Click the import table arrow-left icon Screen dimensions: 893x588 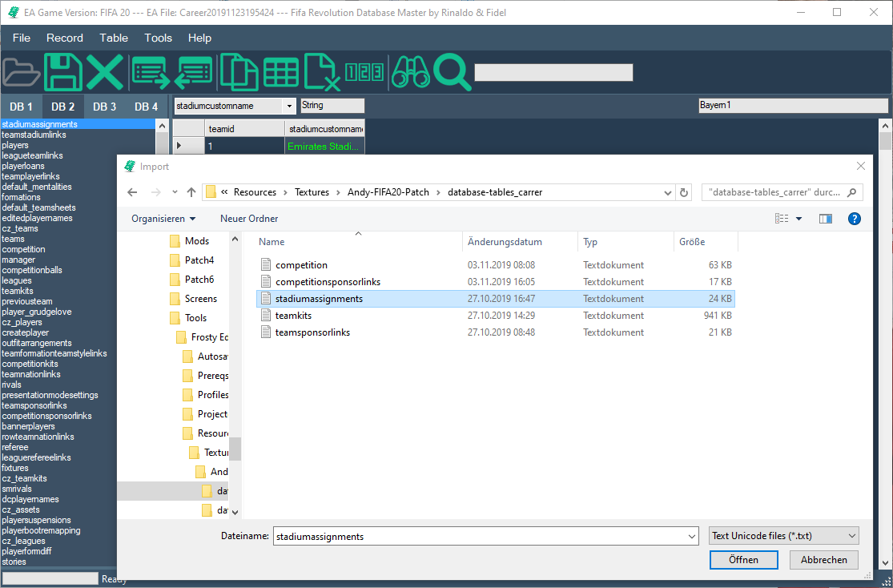(x=194, y=74)
